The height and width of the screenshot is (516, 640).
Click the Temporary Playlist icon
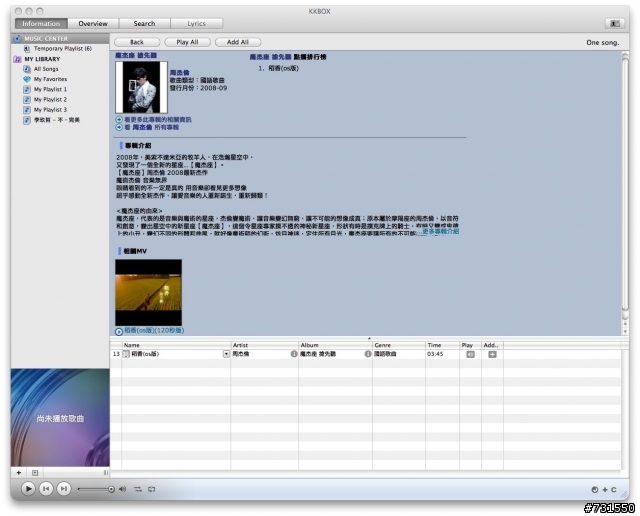click(27, 49)
